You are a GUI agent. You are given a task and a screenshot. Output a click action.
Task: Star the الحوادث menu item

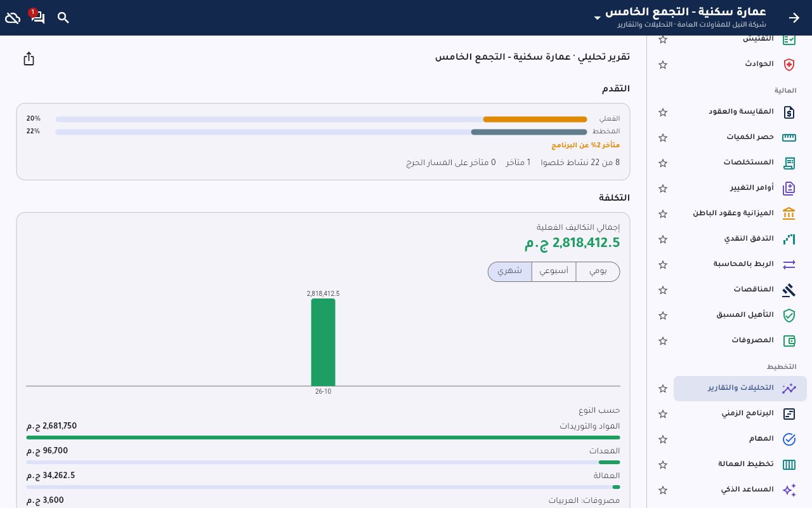pyautogui.click(x=663, y=65)
